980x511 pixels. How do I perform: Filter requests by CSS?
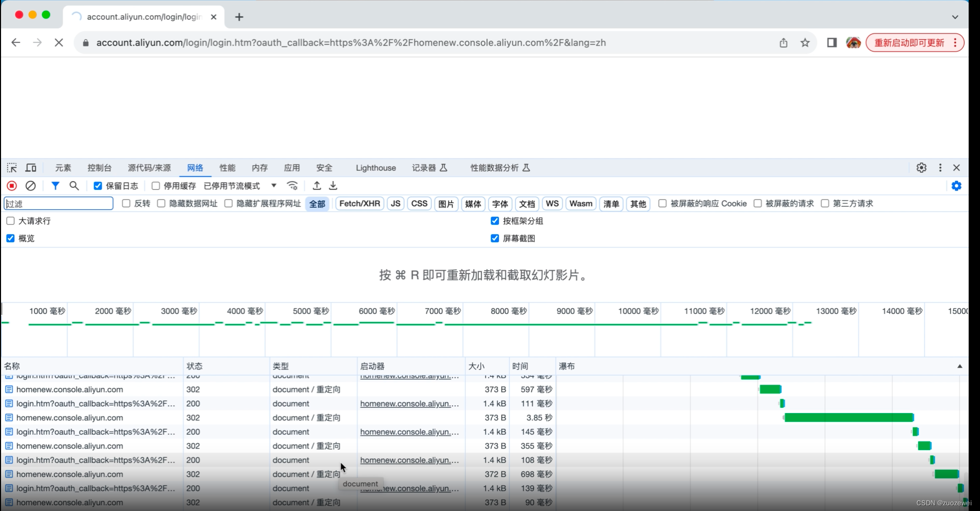tap(419, 204)
